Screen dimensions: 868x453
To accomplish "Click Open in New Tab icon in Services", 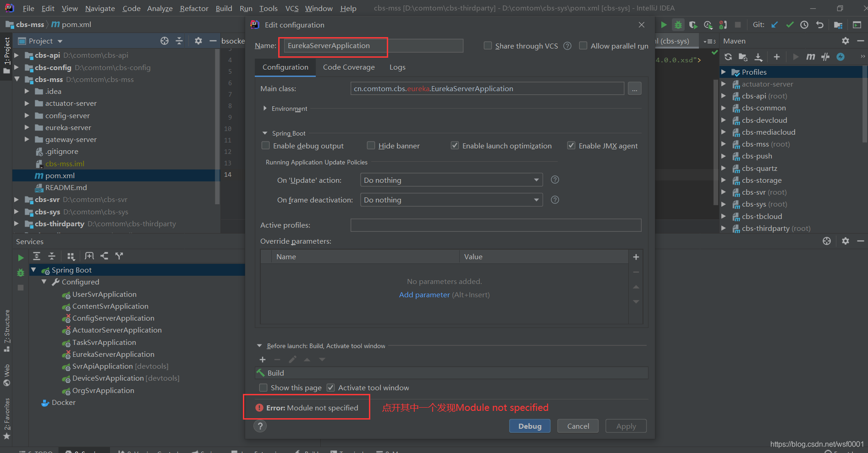I will (89, 256).
